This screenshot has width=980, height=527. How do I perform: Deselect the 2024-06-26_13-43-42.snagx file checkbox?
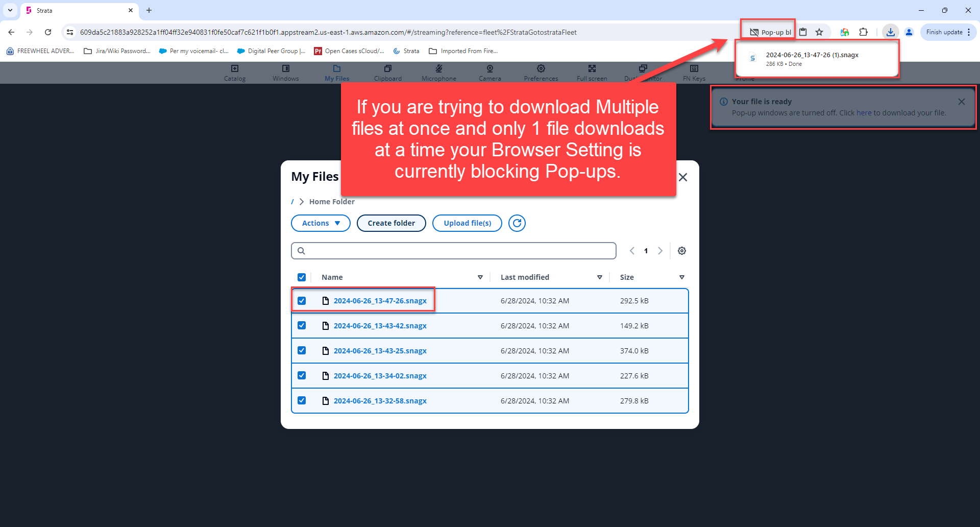tap(302, 325)
